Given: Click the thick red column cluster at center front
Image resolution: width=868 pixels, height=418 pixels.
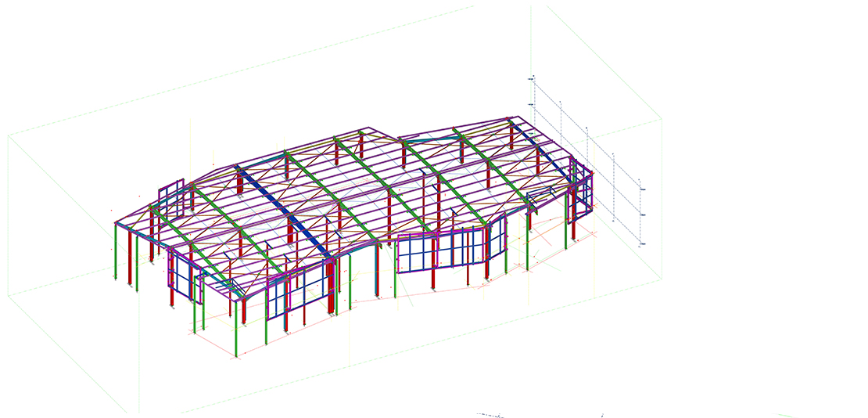Looking at the screenshot, I should (330, 286).
